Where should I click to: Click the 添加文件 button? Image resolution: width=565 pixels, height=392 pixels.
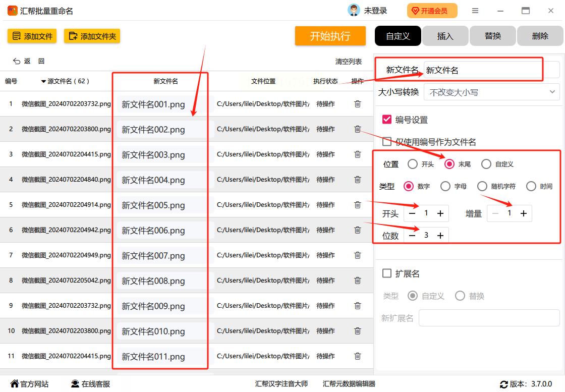(x=32, y=36)
